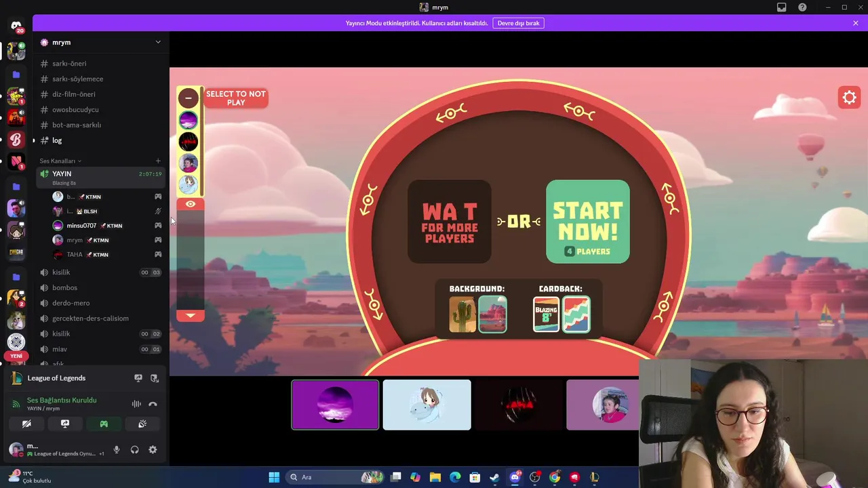Click the Start Now 4 players button
The width and height of the screenshot is (868, 488).
click(x=588, y=222)
